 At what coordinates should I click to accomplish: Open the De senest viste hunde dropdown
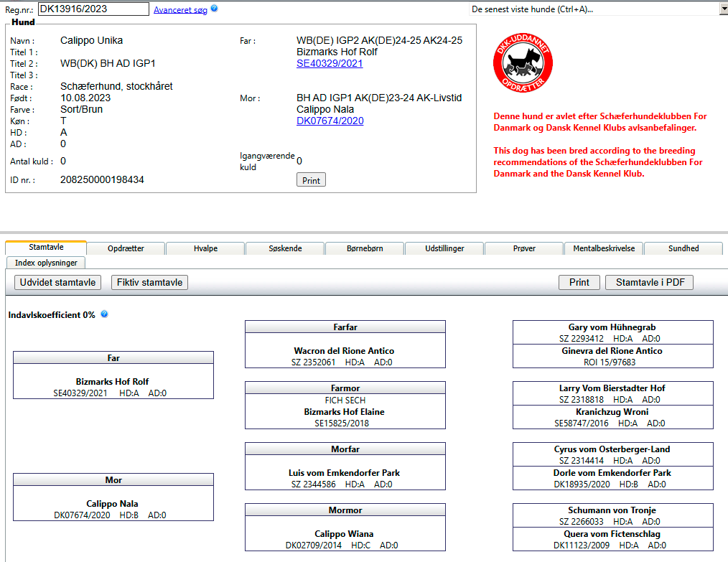722,9
